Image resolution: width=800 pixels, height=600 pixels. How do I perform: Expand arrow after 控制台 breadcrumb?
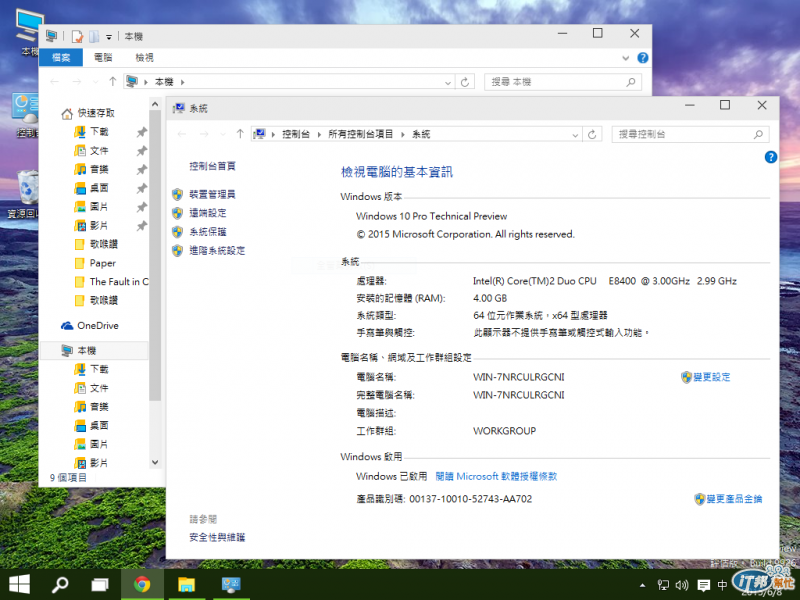319,134
